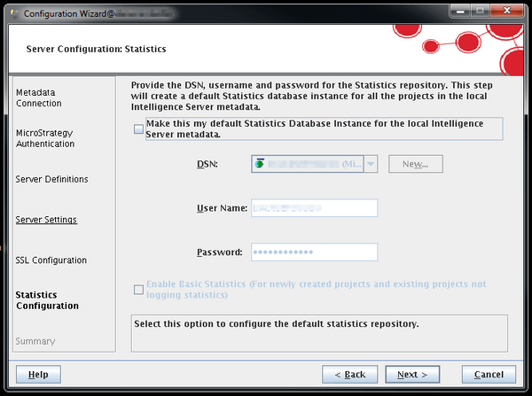Check the default Statistics Database Instance checkbox
This screenshot has width=532, height=396.
[138, 128]
